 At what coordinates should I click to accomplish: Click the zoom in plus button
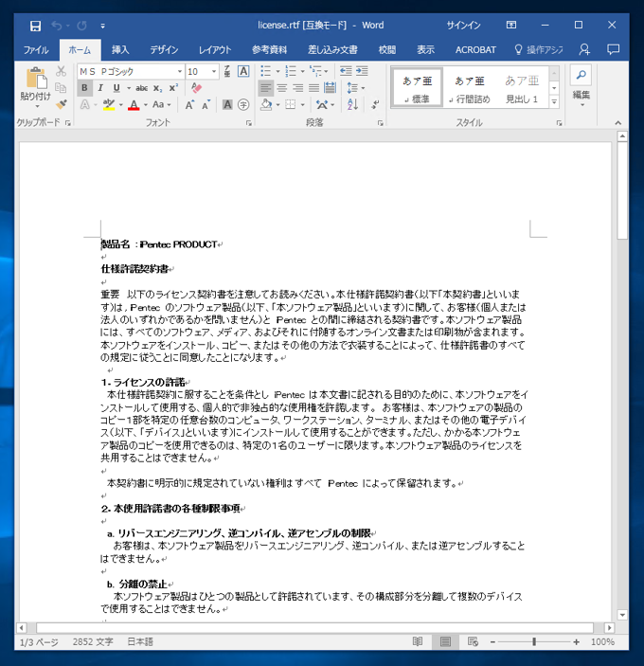[576, 641]
